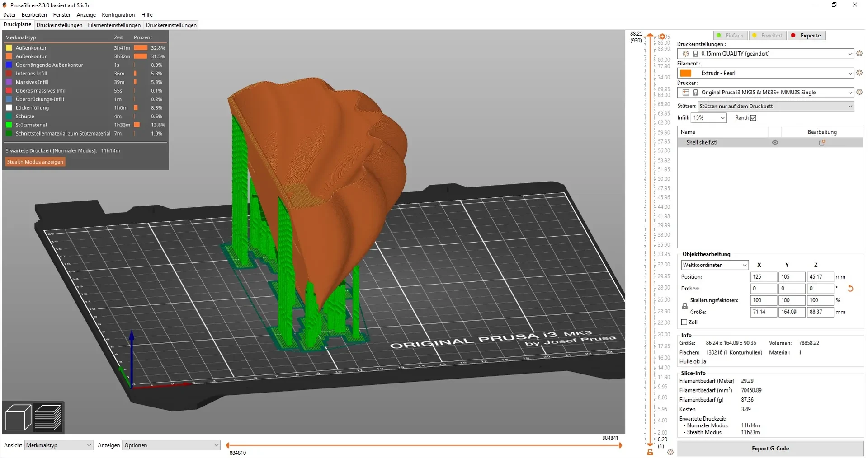Uncheck the Rand checkbox

tap(753, 118)
